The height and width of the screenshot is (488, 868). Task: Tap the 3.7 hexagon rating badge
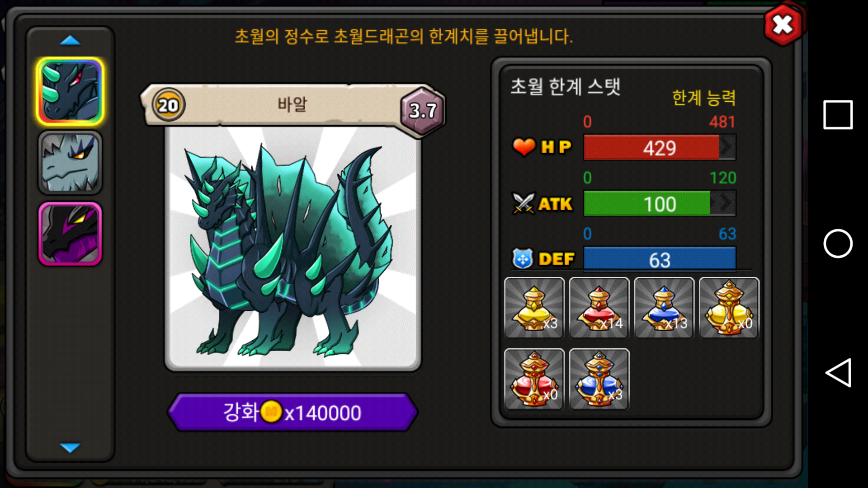tap(423, 110)
